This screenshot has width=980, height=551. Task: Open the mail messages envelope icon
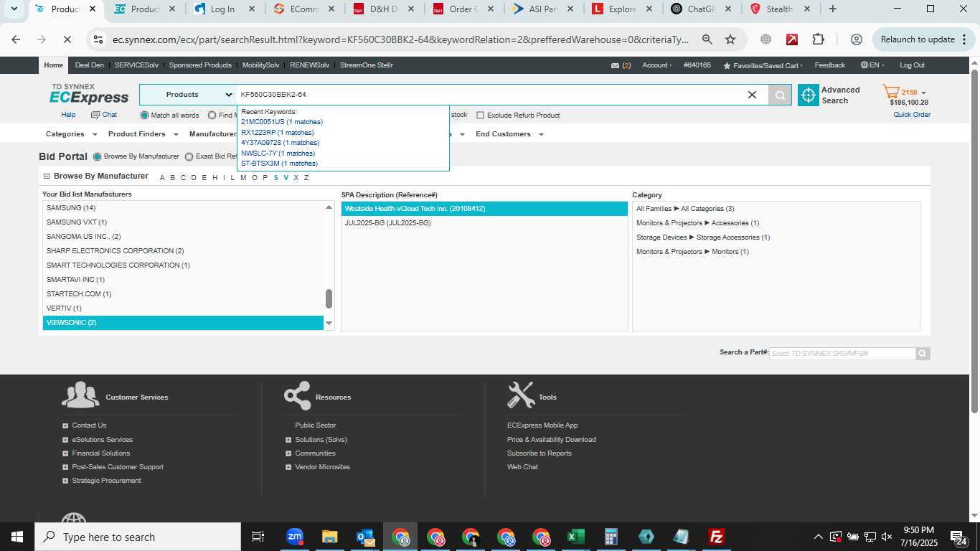click(615, 65)
